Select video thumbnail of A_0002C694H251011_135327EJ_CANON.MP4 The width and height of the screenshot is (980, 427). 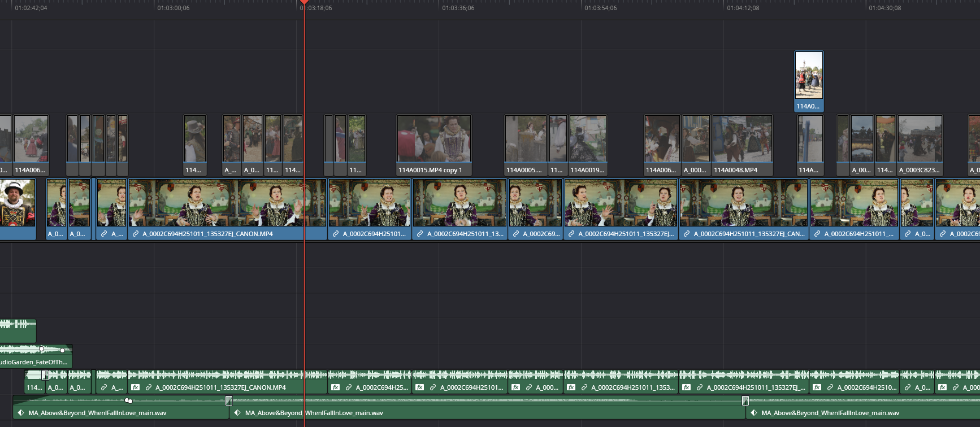coord(227,203)
